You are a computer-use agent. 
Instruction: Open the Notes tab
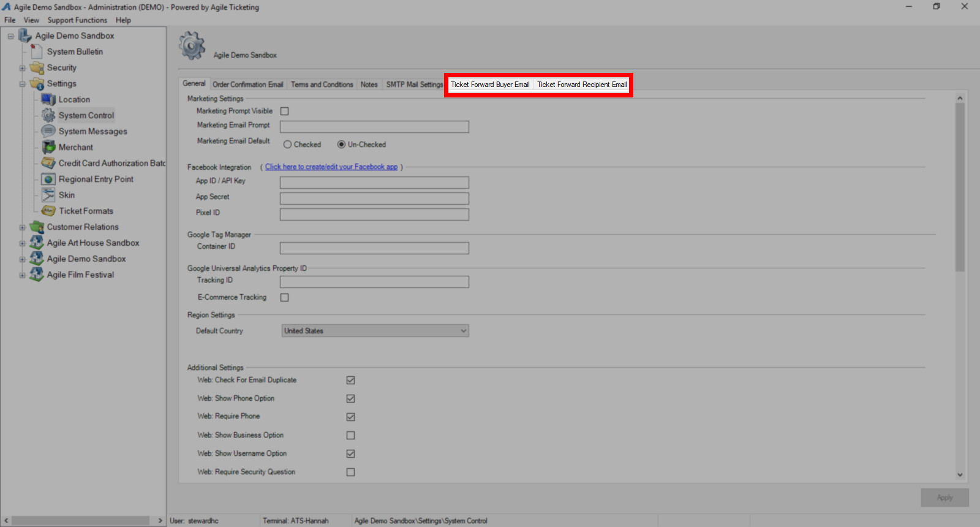369,85
